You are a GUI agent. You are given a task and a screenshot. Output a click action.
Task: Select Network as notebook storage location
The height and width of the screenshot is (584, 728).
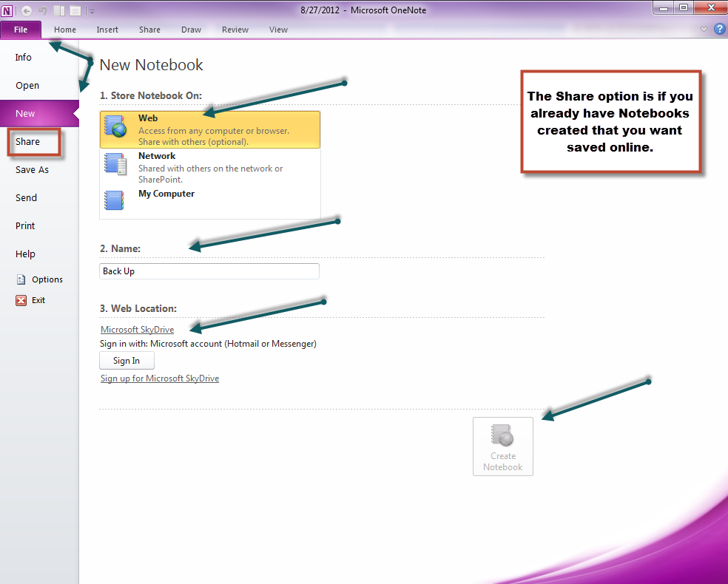210,167
